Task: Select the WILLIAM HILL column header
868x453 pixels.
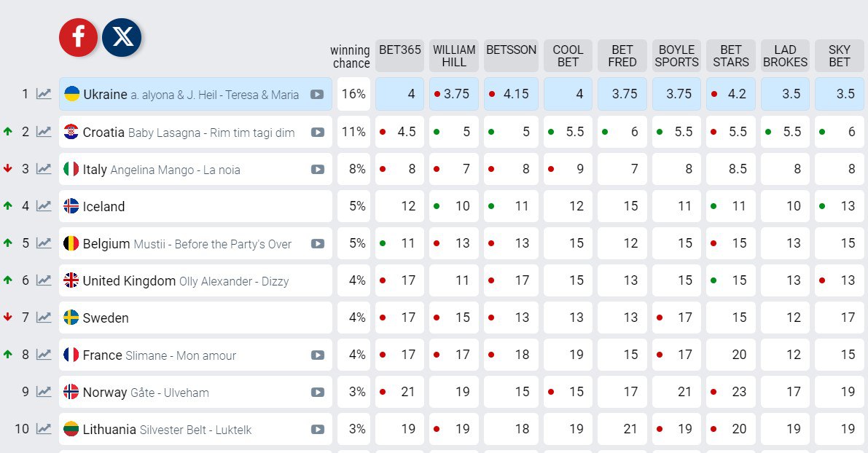Action: [x=454, y=55]
